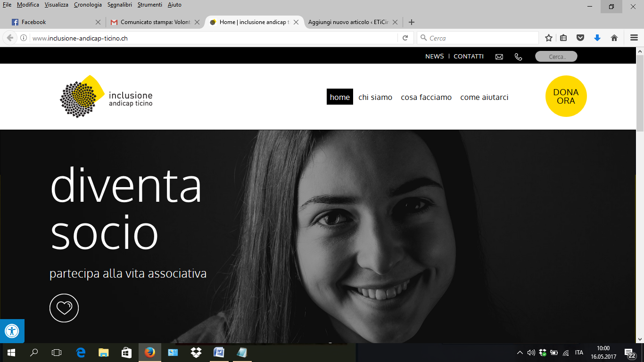
Task: Save page to Pocket icon
Action: 581,38
